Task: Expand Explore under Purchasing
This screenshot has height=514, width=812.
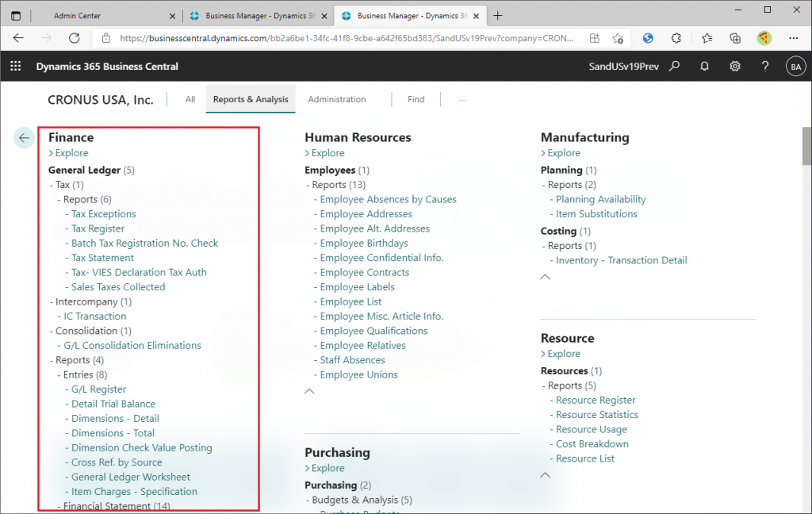Action: pyautogui.click(x=324, y=468)
